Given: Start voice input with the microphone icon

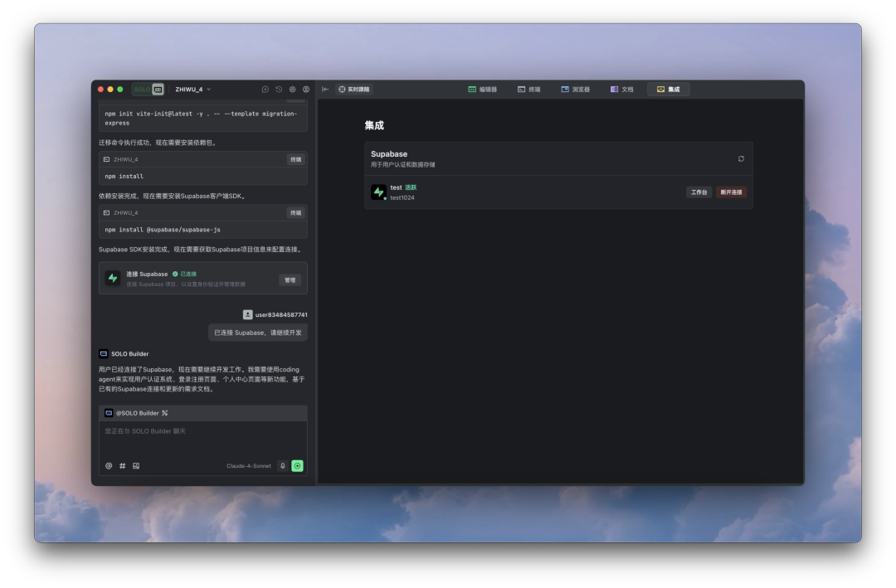Looking at the screenshot, I should click(x=282, y=466).
